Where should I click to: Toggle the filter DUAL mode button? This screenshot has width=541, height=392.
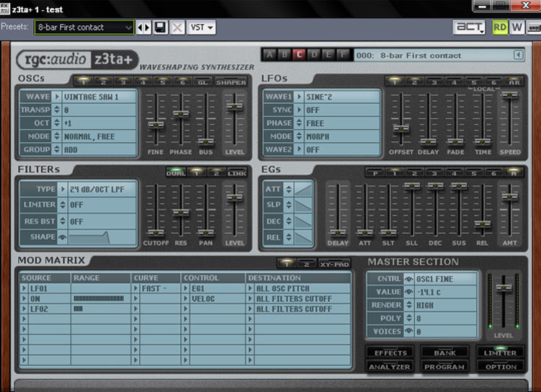click(177, 172)
